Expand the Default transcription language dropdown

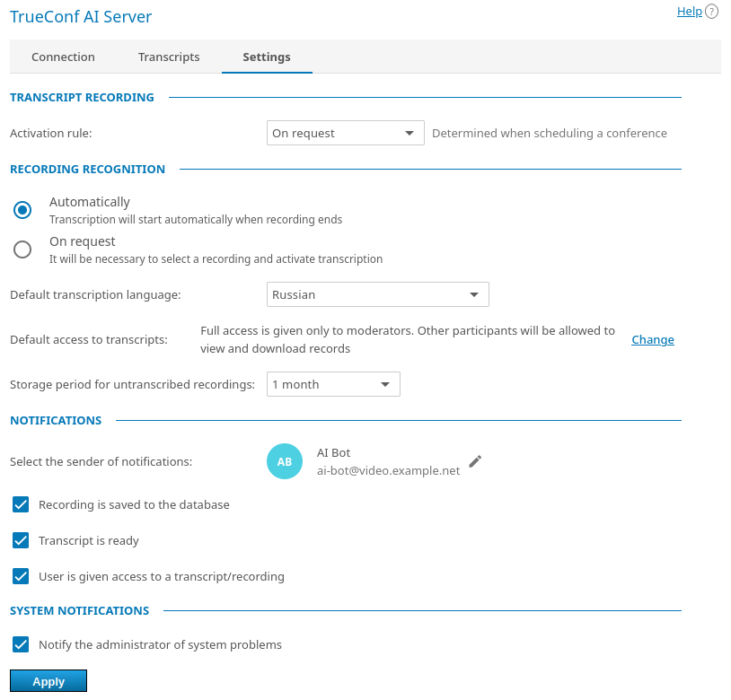(x=377, y=294)
